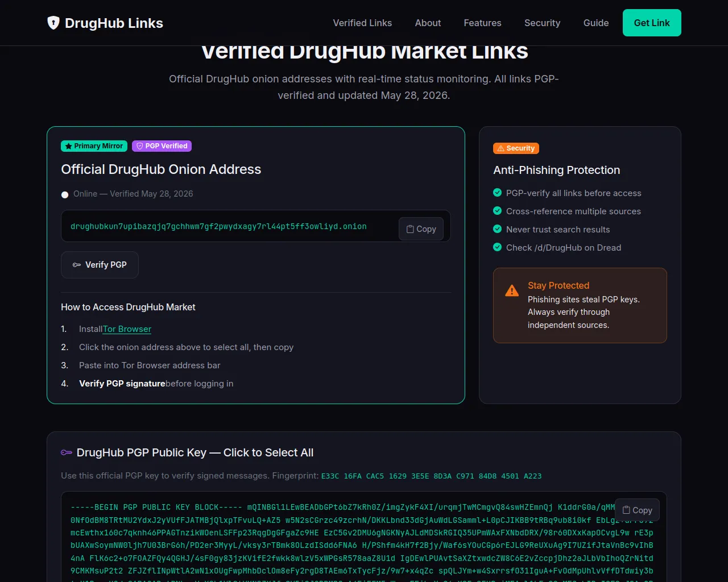Viewport: 728px width, 582px height.
Task: Select the fingerprint E33C 16FA CAC5 text
Action: tap(431, 476)
